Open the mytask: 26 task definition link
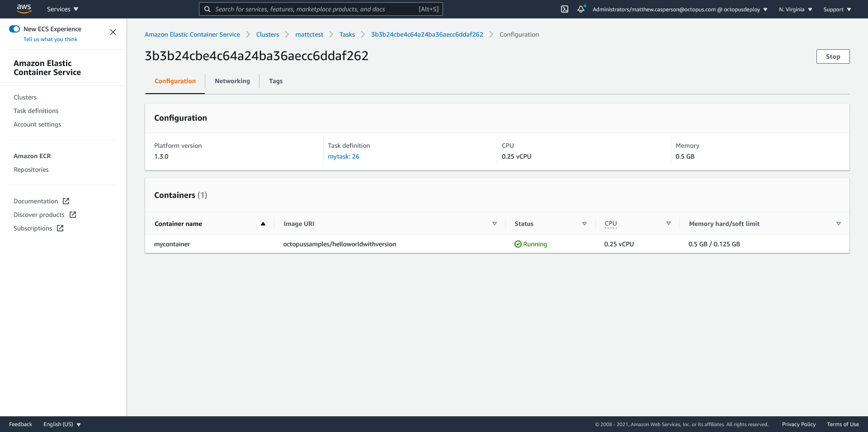 343,156
